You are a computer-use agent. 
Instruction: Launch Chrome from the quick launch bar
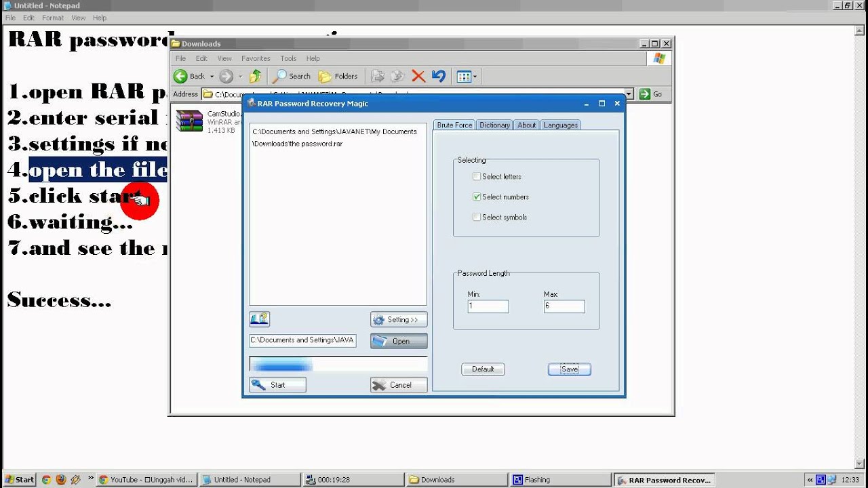pos(46,479)
